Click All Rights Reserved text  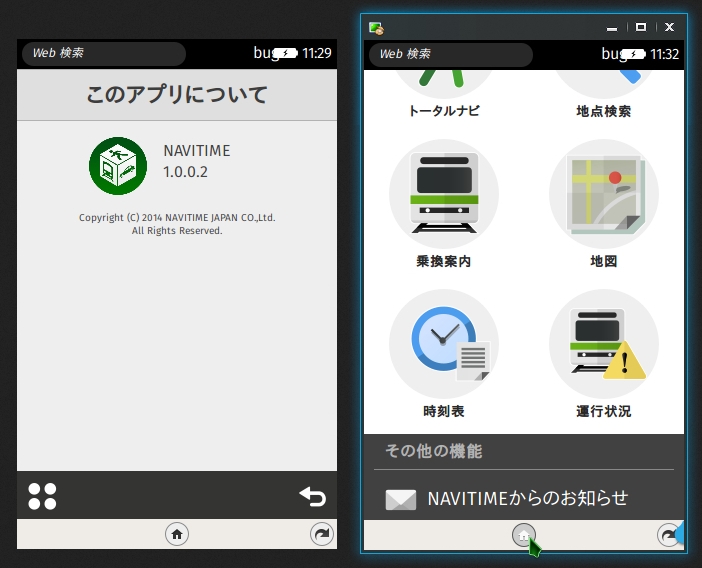click(x=177, y=231)
